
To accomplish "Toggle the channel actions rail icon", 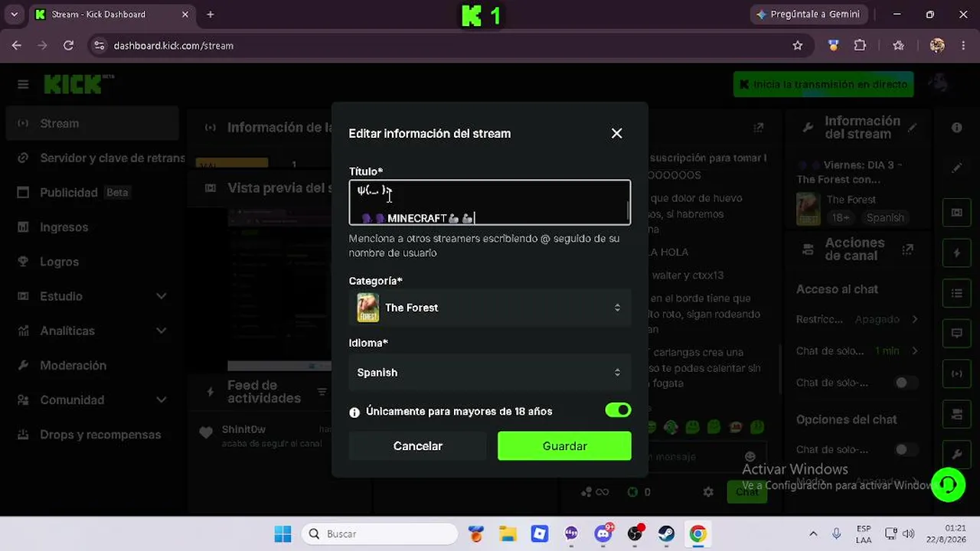I will coord(957,414).
